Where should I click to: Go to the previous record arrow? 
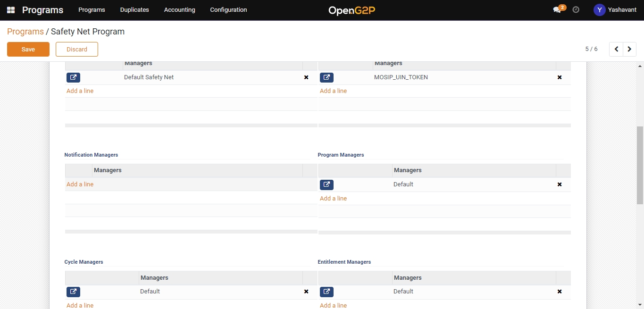click(616, 49)
